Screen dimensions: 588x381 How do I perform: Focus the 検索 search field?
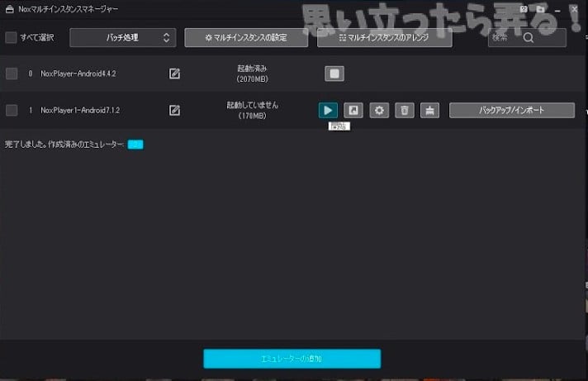coord(527,37)
